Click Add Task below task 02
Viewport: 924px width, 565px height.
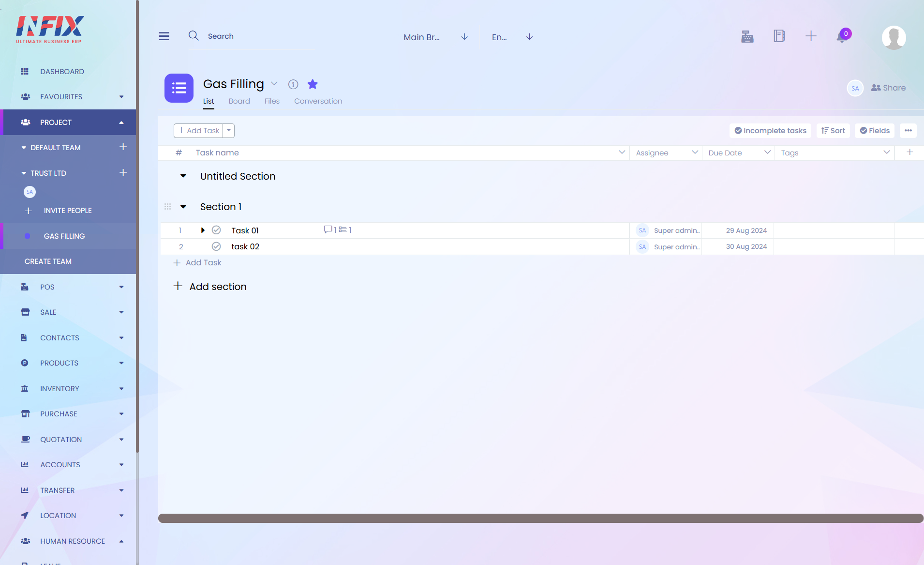tap(197, 263)
